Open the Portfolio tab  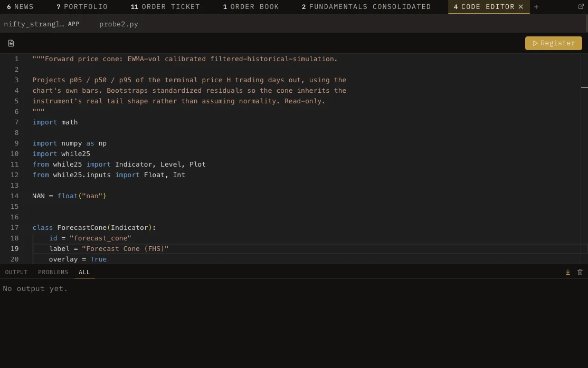click(82, 7)
